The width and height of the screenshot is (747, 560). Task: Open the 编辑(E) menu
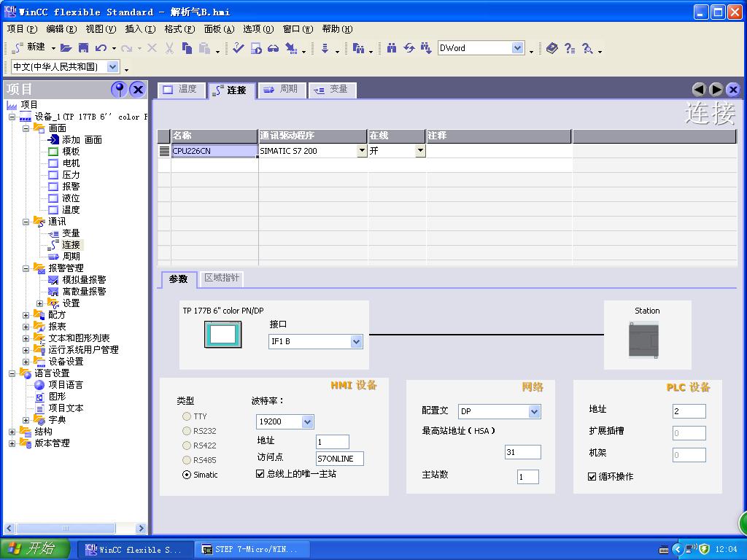coord(61,29)
